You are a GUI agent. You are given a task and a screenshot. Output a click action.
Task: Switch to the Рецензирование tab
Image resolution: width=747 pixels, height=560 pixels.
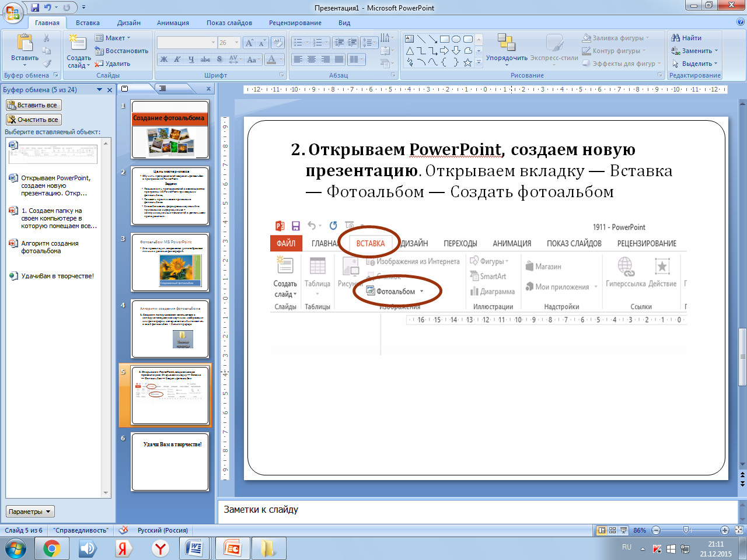coord(295,23)
